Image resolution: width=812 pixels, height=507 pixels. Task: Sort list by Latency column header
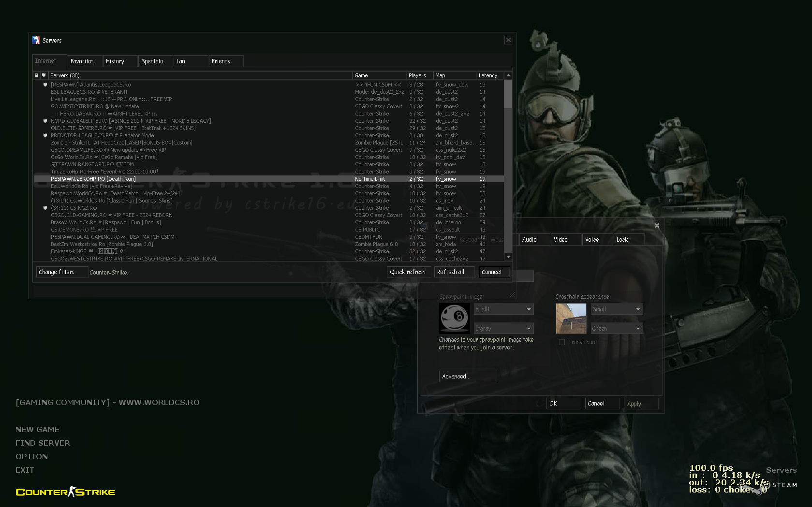(x=490, y=75)
